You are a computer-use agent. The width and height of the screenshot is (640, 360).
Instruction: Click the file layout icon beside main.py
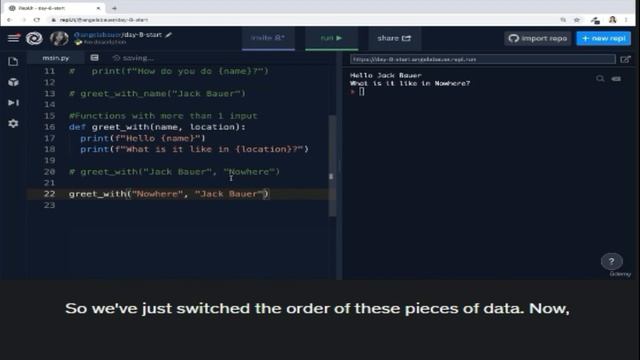click(x=95, y=58)
